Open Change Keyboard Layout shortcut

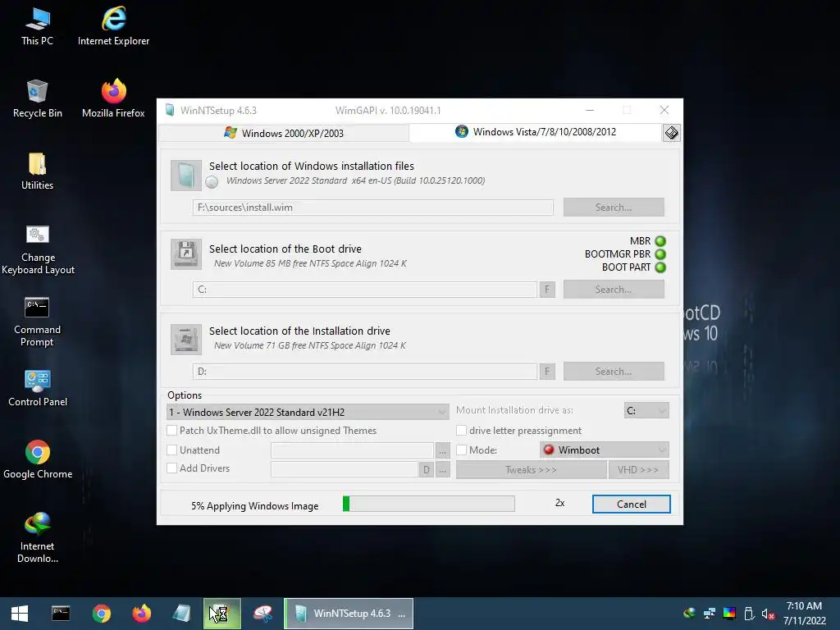pyautogui.click(x=38, y=249)
